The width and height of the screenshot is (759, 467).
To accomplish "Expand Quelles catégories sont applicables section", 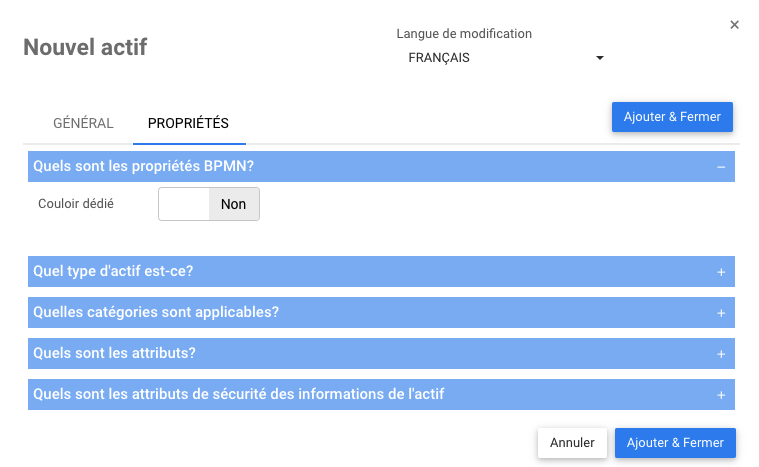I will [156, 312].
